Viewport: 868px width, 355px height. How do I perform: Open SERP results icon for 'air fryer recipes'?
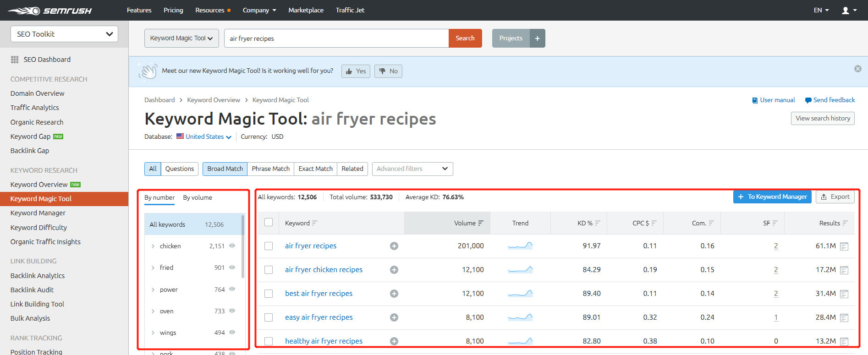[844, 246]
